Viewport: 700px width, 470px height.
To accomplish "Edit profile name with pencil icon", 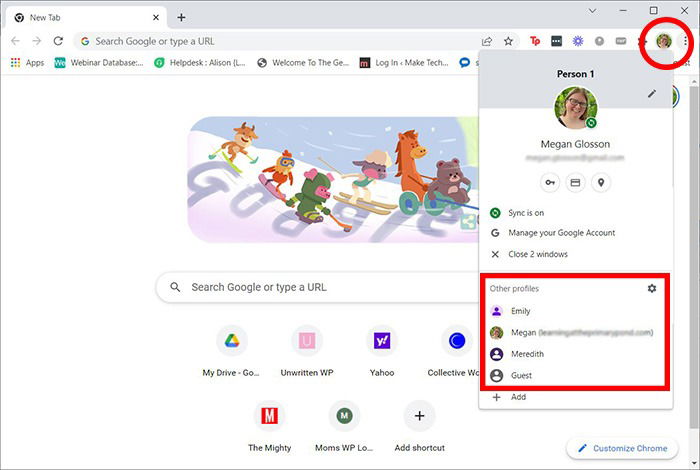I will (x=652, y=94).
